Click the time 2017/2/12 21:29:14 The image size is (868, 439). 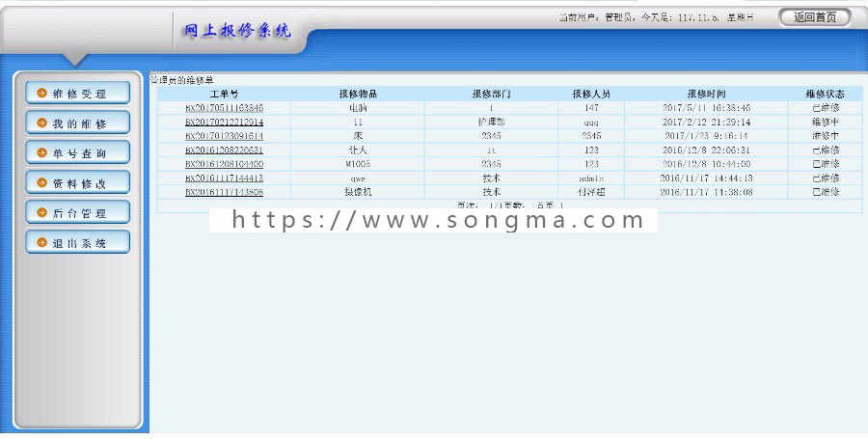(706, 122)
